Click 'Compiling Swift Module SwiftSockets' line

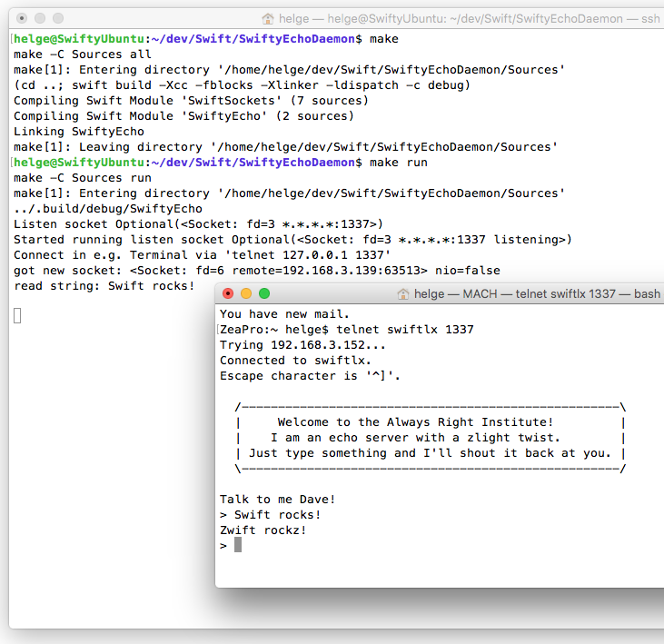191,101
